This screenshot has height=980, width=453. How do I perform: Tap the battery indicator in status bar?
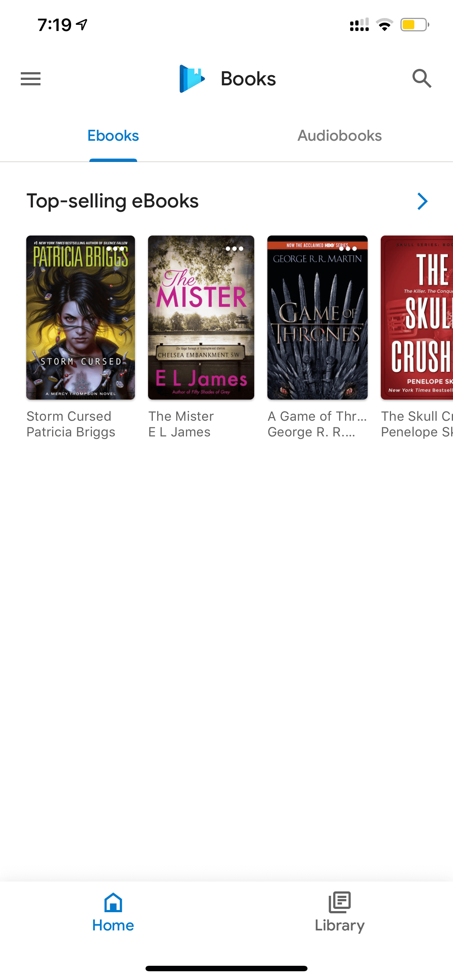[x=415, y=25]
